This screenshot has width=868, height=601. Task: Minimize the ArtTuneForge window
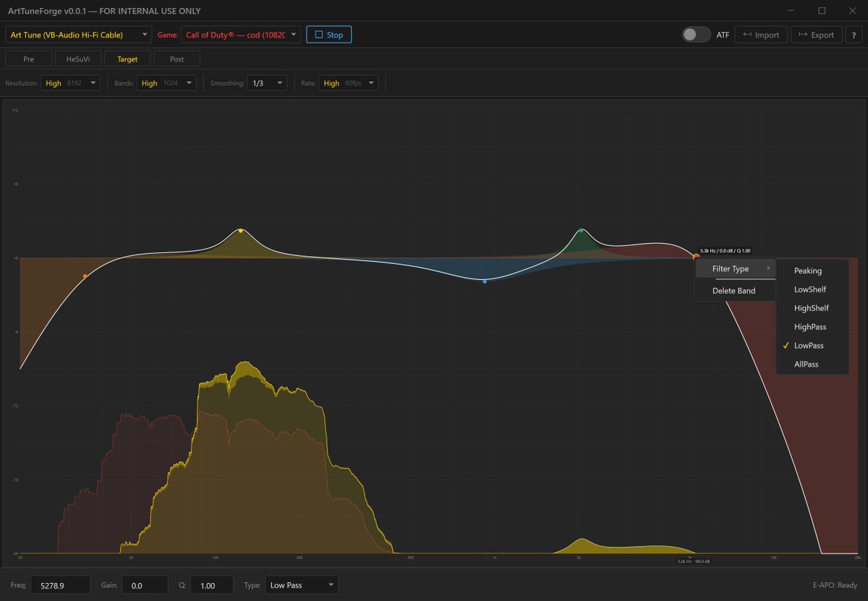tap(792, 11)
